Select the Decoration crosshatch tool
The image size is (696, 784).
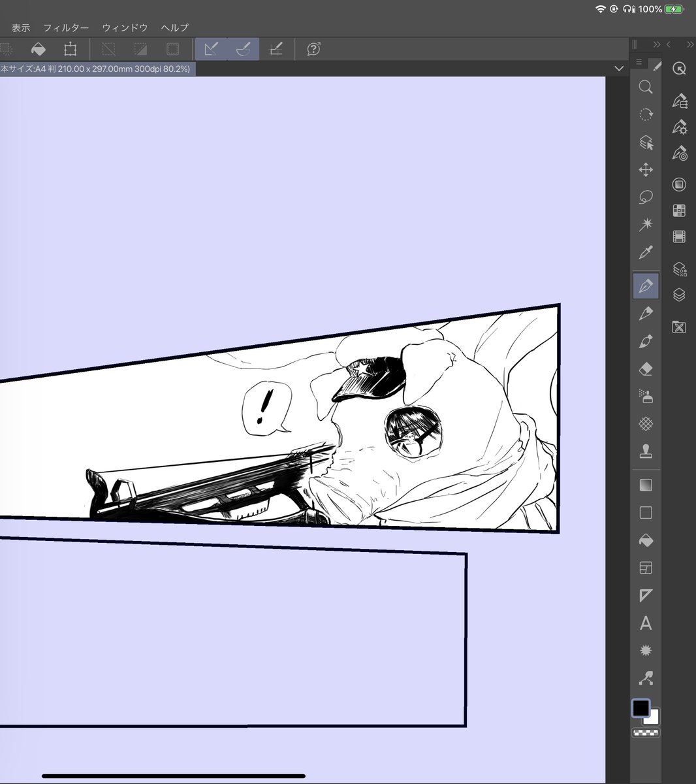[646, 424]
